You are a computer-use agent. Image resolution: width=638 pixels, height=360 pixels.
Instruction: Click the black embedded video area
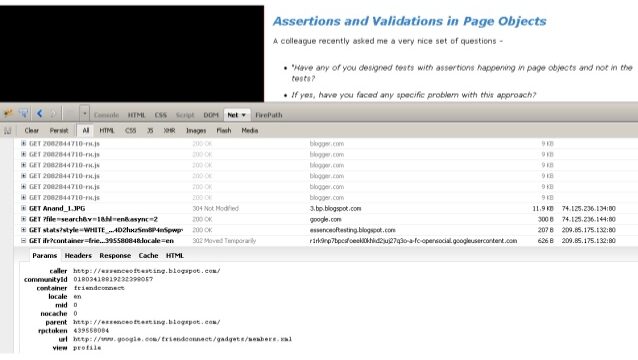(132, 53)
